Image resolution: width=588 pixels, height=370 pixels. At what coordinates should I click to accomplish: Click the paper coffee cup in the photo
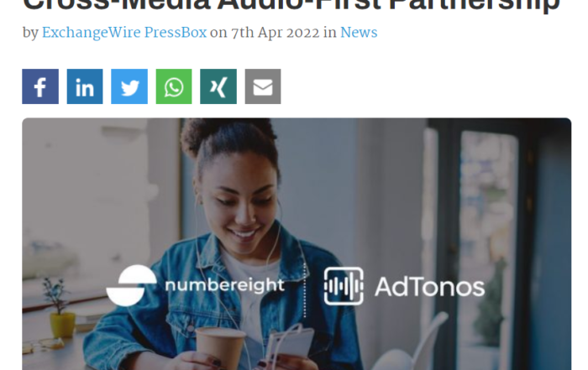(x=220, y=347)
